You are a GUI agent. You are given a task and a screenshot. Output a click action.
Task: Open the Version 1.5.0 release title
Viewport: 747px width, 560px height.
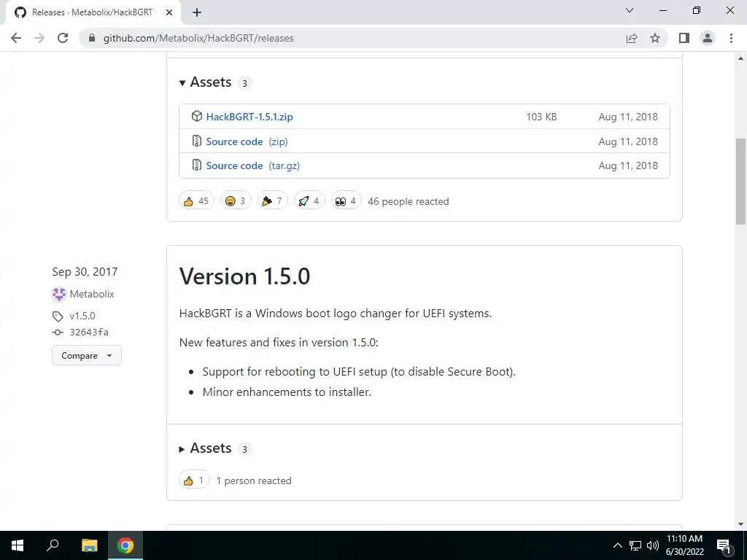click(244, 276)
